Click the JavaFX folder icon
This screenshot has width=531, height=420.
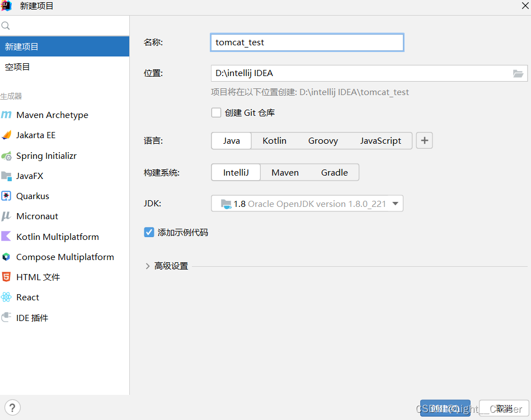(6, 176)
